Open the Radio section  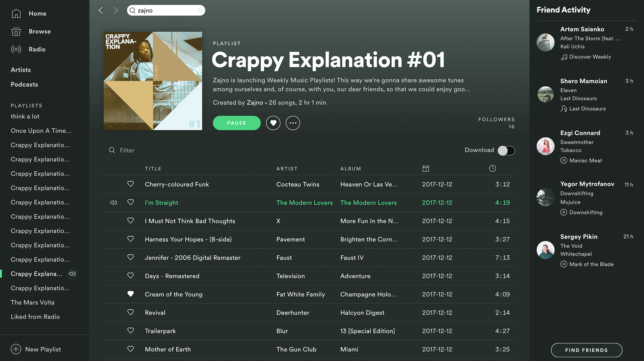[x=37, y=49]
